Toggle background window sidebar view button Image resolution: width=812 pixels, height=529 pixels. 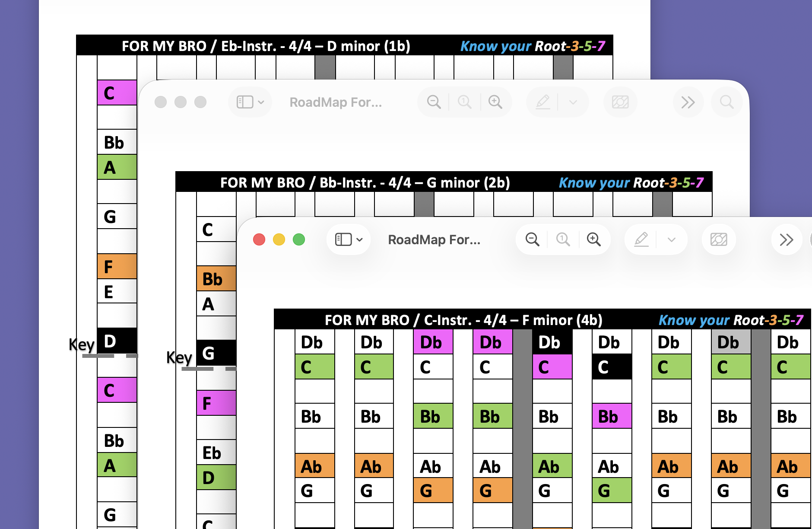[x=245, y=102]
